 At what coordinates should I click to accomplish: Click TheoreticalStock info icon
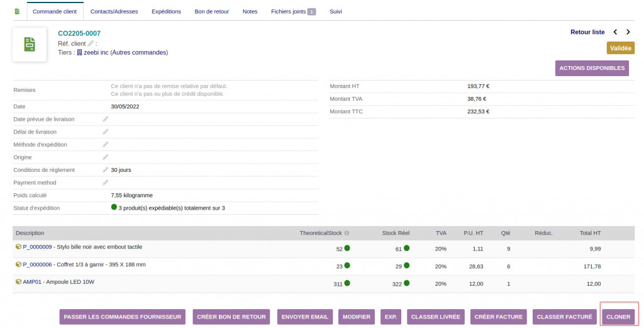coord(347,233)
